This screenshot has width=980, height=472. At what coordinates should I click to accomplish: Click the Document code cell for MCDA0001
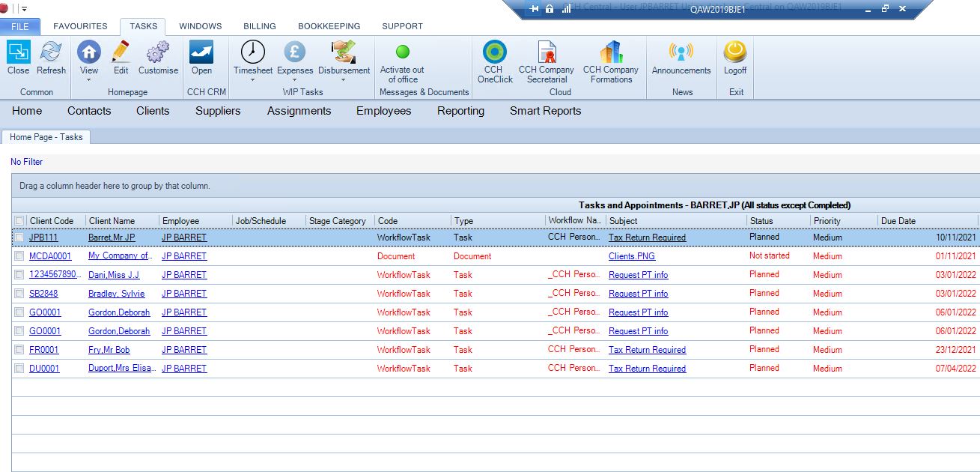pos(396,256)
